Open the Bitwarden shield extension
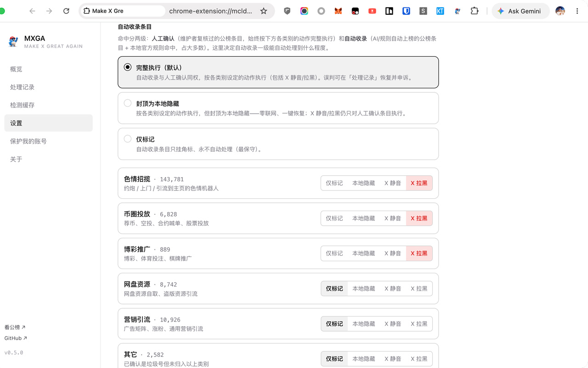Screen dimensions: 588x368 (406, 11)
